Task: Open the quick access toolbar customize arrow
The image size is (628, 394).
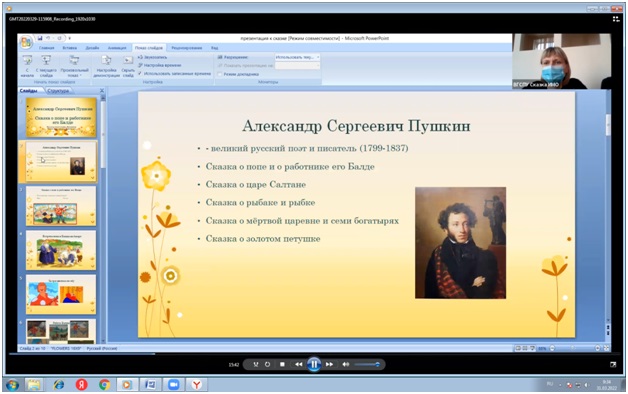Action: [69, 38]
